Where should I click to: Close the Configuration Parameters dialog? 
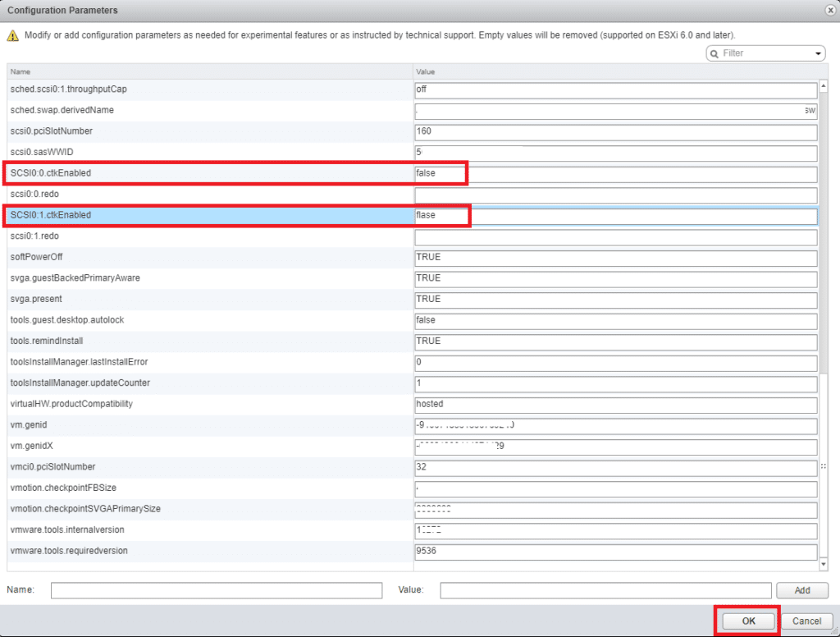[x=830, y=10]
